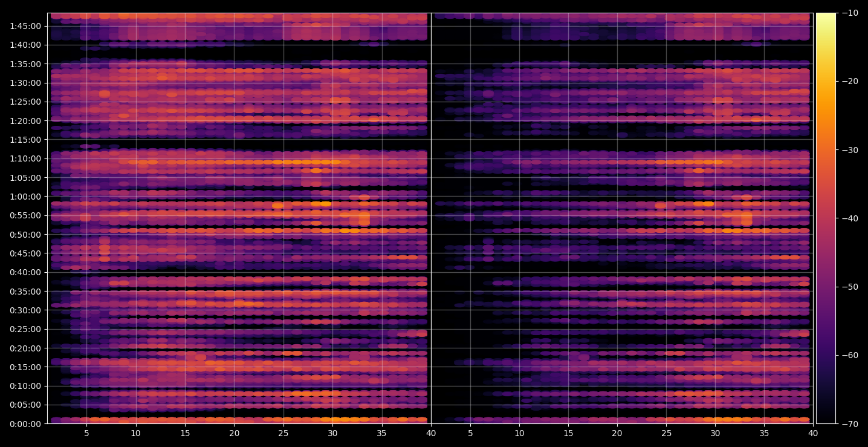Screen dimensions: 868x447
Task: Click the 0:05:00 time axis label
Action: (25, 405)
